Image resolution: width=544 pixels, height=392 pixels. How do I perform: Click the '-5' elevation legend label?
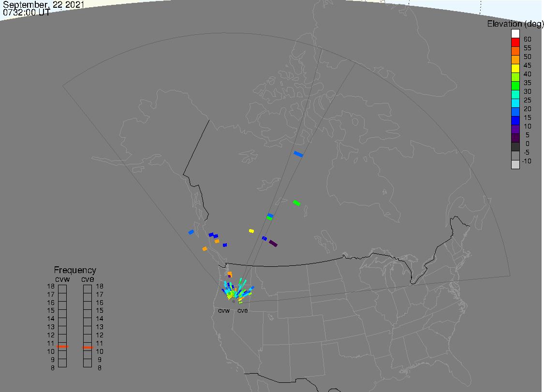click(526, 152)
